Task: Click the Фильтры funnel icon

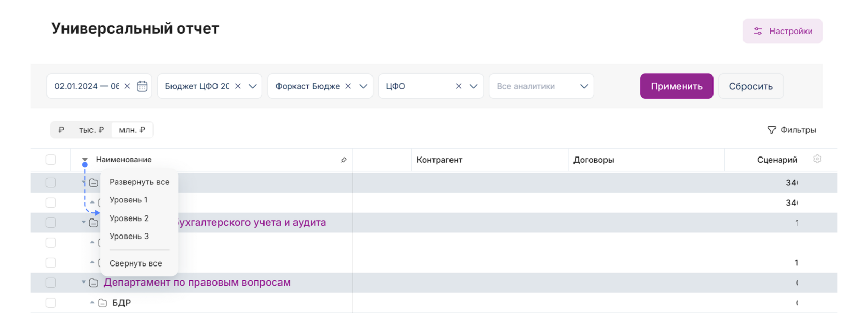Action: tap(771, 130)
